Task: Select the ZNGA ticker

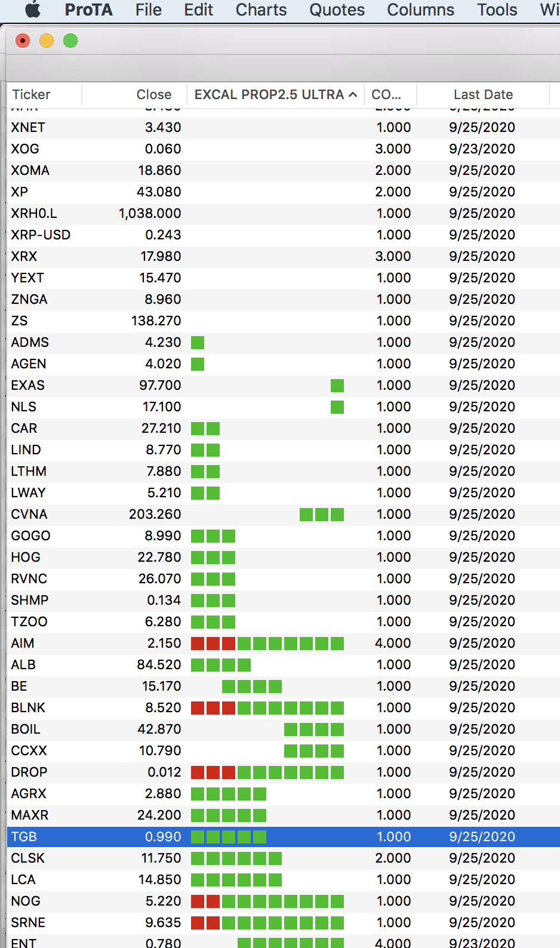Action: [29, 299]
